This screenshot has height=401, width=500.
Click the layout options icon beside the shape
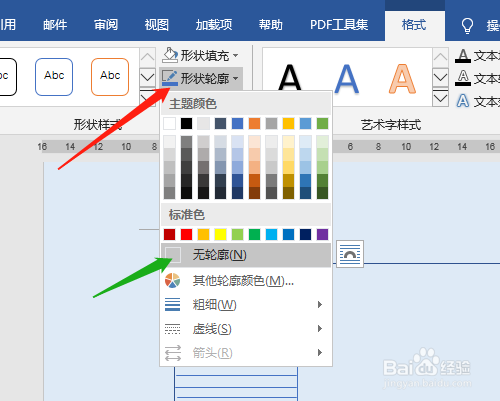(x=350, y=254)
